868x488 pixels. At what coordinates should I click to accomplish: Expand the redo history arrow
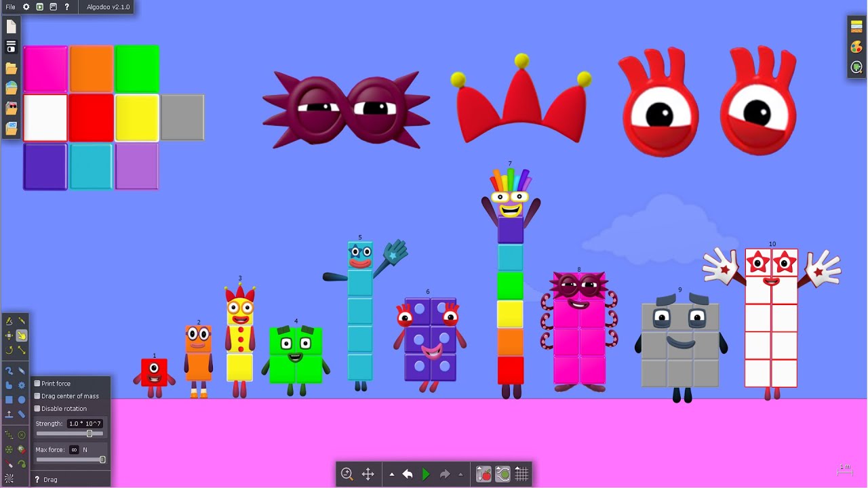click(460, 474)
